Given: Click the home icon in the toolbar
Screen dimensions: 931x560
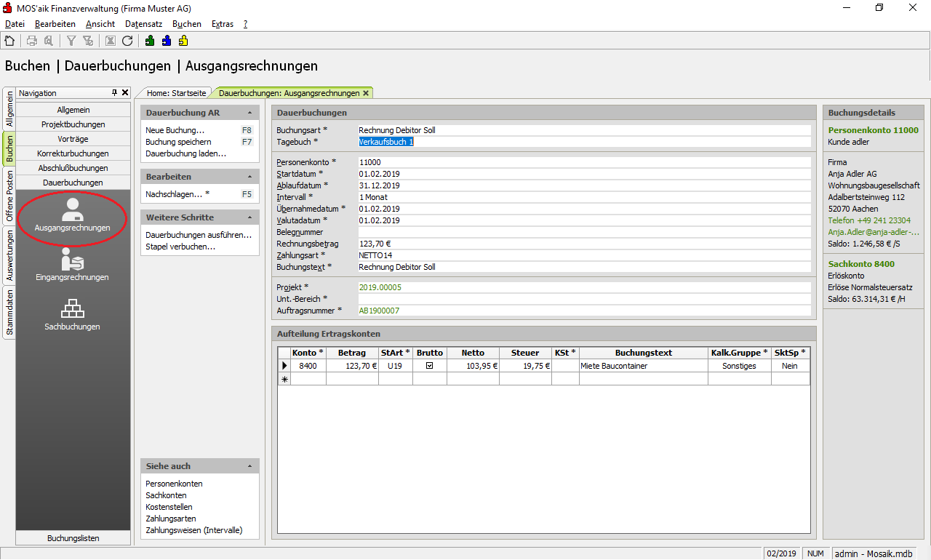Looking at the screenshot, I should 9,41.
